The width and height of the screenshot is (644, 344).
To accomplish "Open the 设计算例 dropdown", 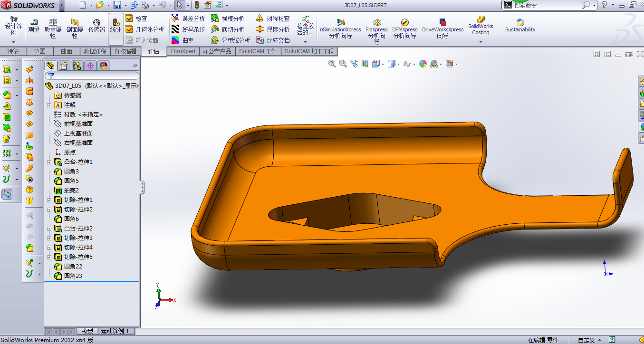I will click(13, 42).
